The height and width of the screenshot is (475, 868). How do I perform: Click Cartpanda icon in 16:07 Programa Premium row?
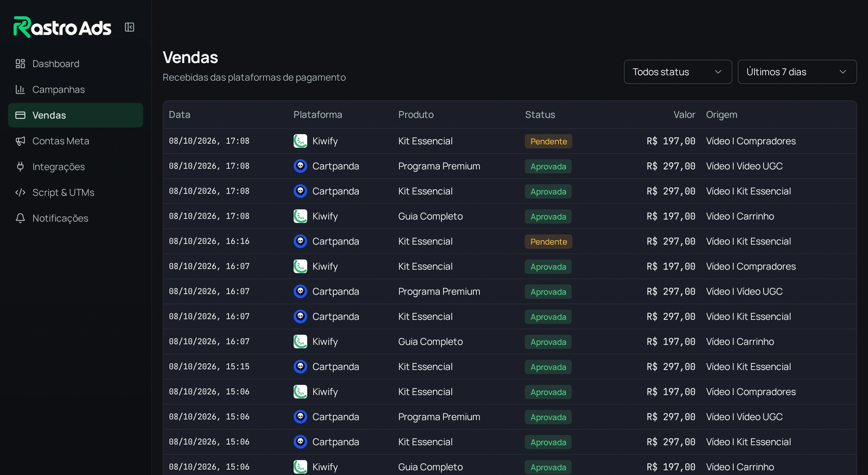[x=300, y=291]
